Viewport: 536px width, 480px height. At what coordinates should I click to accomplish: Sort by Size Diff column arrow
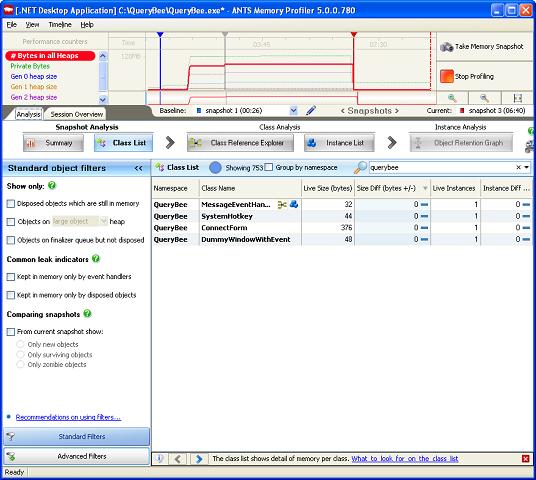425,188
